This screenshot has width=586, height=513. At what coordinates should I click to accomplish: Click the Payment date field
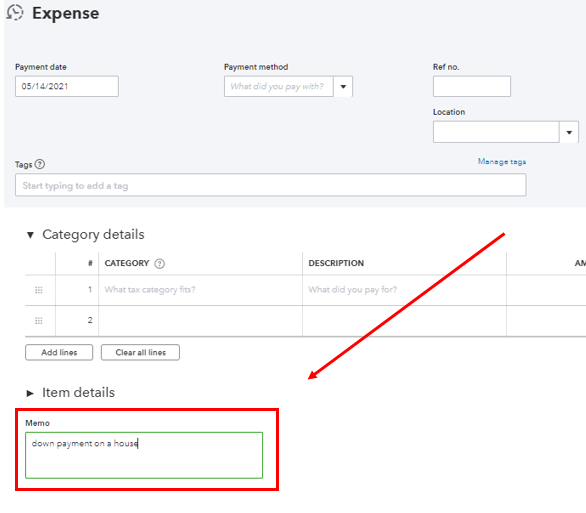pos(67,86)
